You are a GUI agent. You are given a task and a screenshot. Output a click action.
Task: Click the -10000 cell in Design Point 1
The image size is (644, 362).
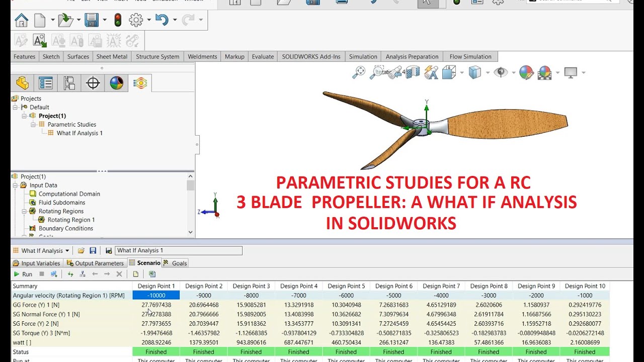(x=156, y=296)
